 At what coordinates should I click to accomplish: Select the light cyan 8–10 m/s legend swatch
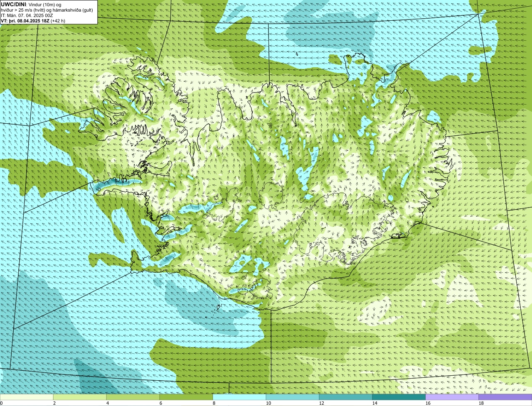(x=239, y=397)
